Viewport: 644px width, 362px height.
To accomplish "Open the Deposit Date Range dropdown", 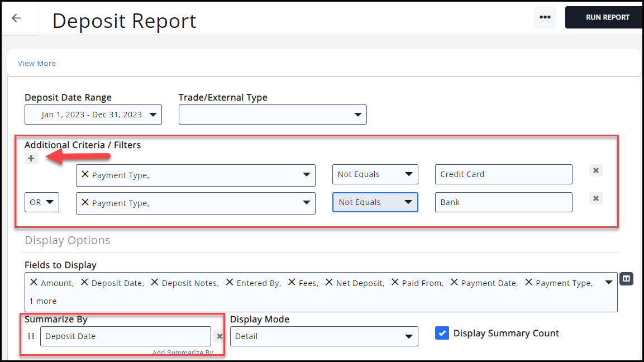I will (x=93, y=115).
